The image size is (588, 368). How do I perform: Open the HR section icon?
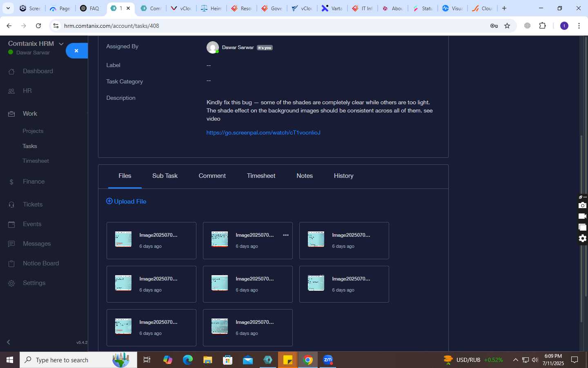click(x=11, y=91)
